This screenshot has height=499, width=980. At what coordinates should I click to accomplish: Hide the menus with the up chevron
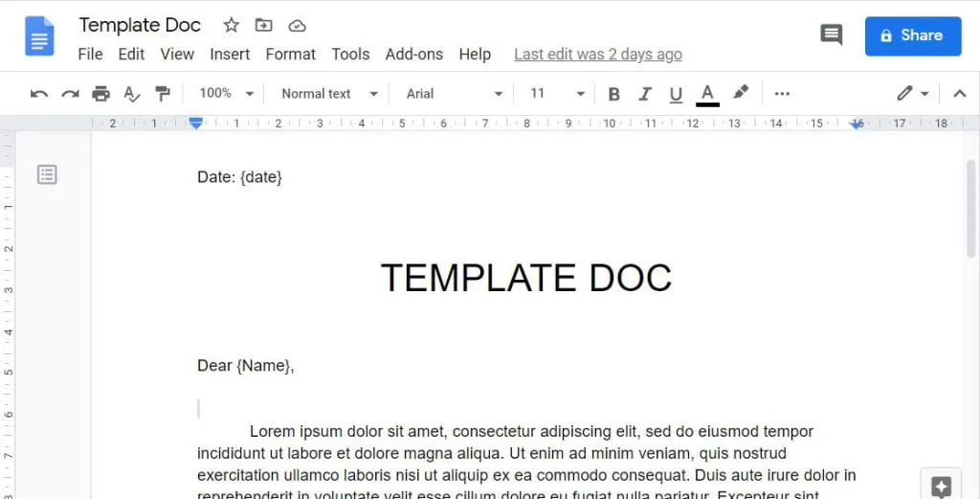tap(959, 94)
